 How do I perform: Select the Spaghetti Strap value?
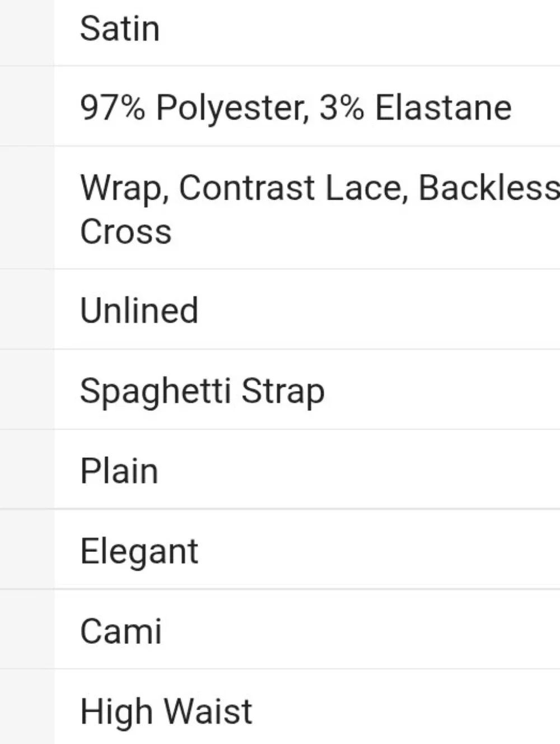pyautogui.click(x=202, y=392)
